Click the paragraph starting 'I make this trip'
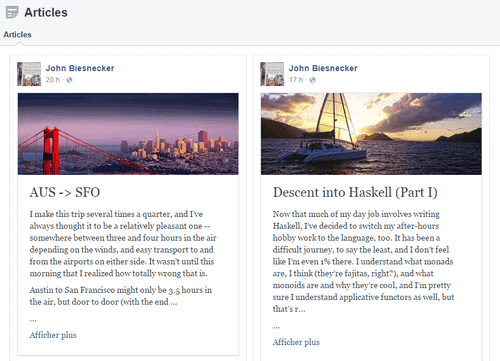Viewport: 500px width, 361px height. [x=123, y=244]
